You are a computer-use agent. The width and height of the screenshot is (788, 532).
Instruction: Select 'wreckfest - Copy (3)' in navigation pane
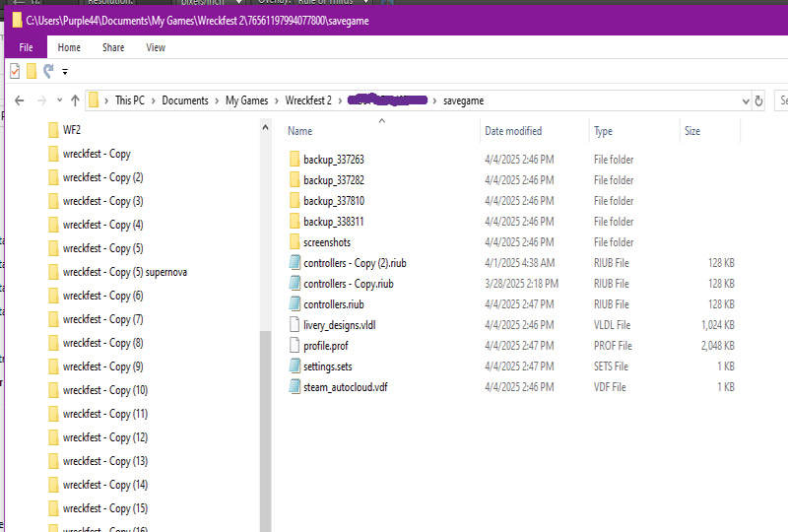tap(96, 201)
